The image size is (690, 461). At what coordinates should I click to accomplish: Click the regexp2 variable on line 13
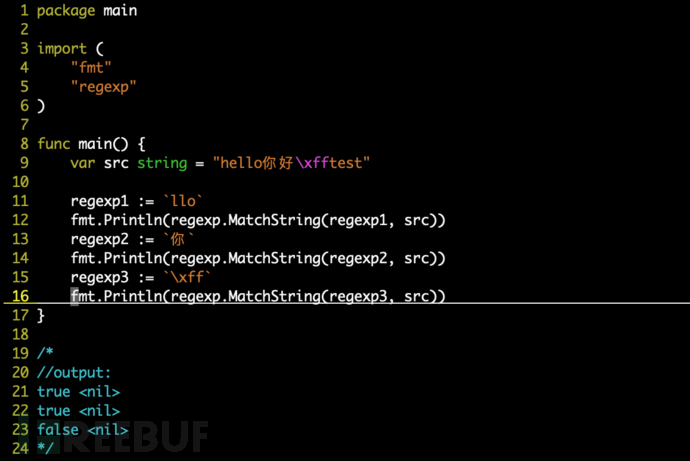click(x=99, y=239)
